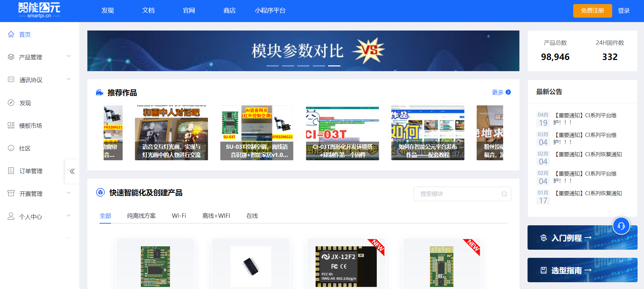Image resolution: width=644 pixels, height=289 pixels.
Task: Click the 开票管理 sidebar icon
Action: (11, 193)
